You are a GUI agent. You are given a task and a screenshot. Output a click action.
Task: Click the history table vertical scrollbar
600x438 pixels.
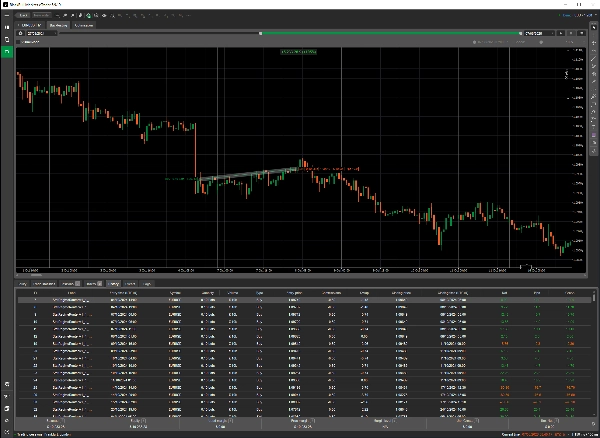click(593, 296)
